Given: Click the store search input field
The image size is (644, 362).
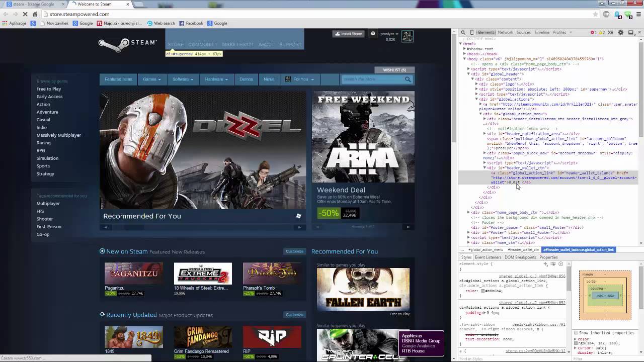Looking at the screenshot, I should (373, 79).
